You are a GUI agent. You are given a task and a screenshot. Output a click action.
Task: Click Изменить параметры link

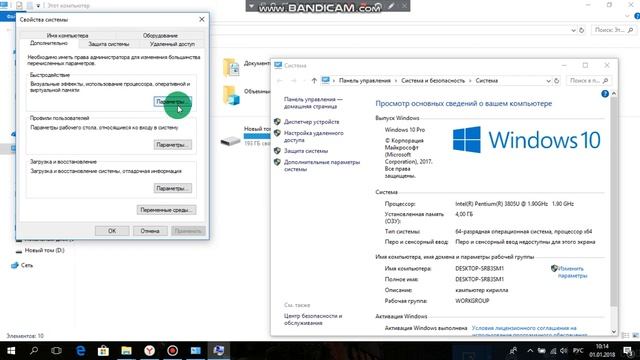(572, 272)
